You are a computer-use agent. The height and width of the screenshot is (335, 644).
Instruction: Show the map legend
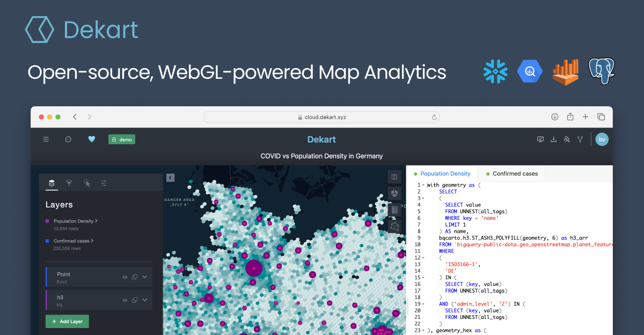(x=394, y=209)
